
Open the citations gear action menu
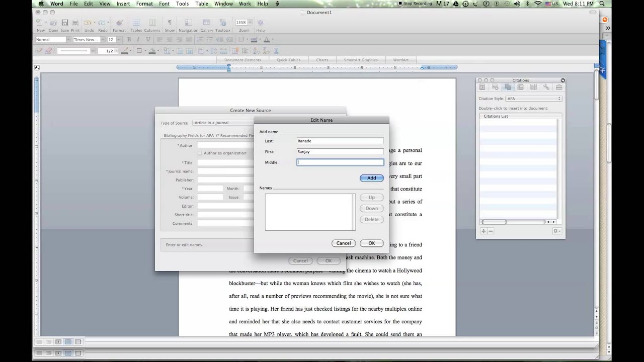(x=556, y=231)
